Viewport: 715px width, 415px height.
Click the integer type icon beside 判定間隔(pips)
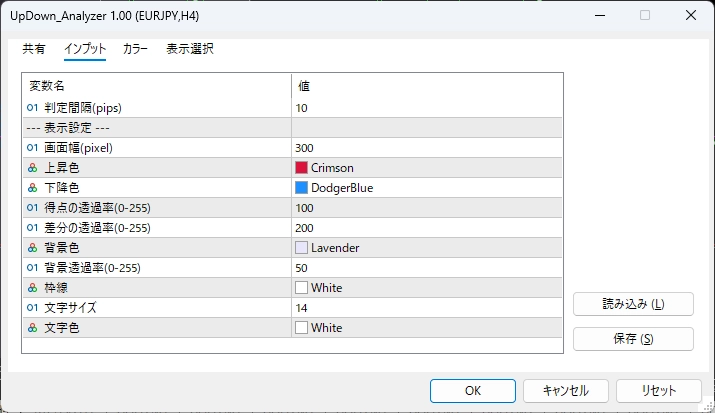coord(33,108)
